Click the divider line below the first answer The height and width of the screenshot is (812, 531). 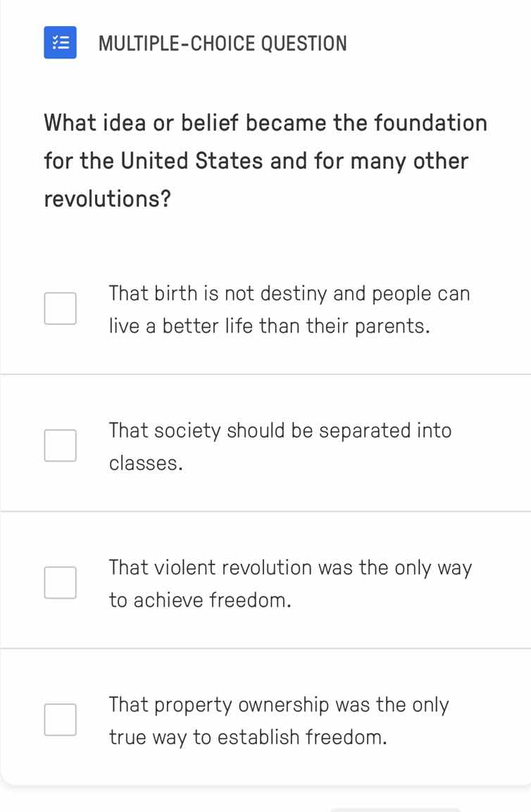pos(265,374)
